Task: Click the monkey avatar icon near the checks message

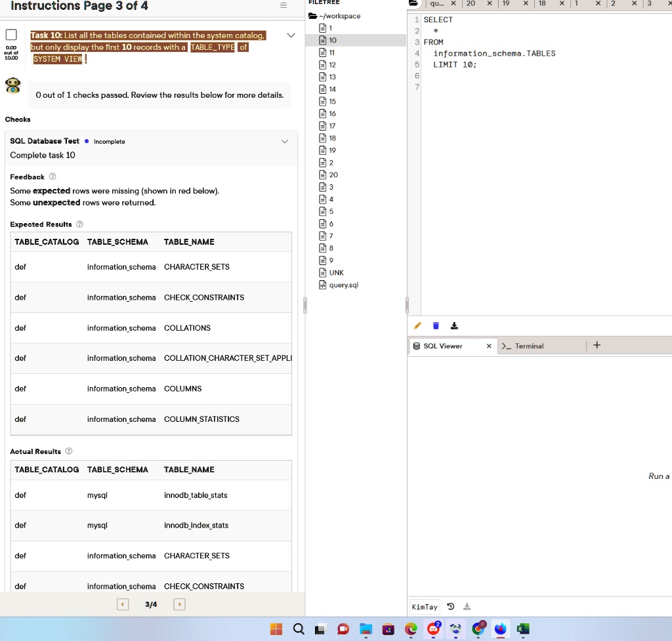Action: pyautogui.click(x=12, y=85)
